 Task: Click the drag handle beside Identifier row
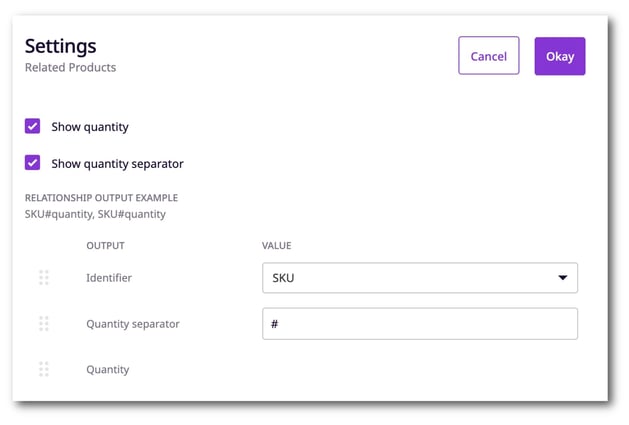click(44, 278)
